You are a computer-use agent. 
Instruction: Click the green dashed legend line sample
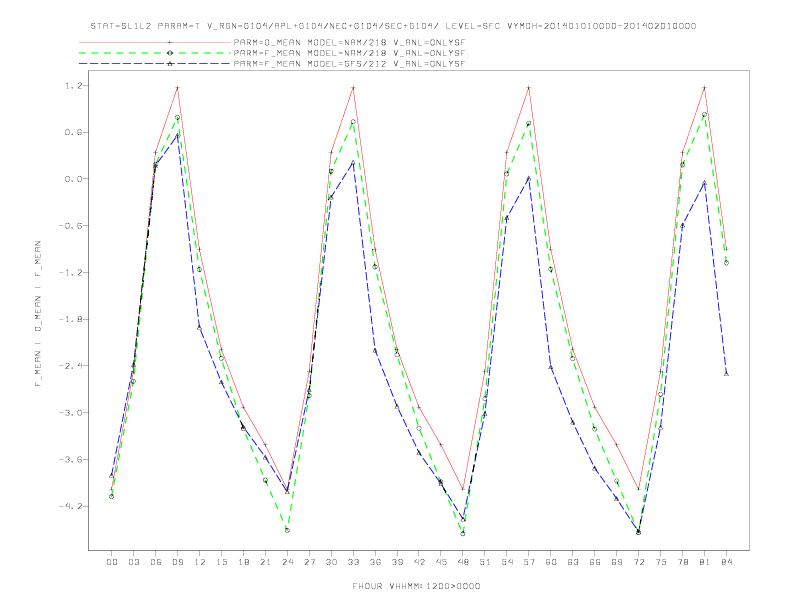click(155, 53)
